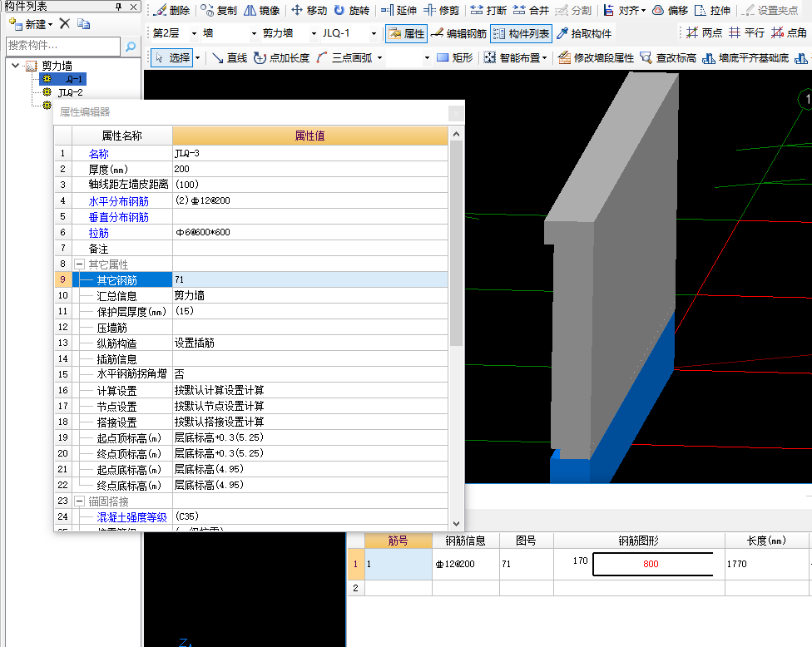Click copy component icon in list panel

click(83, 24)
